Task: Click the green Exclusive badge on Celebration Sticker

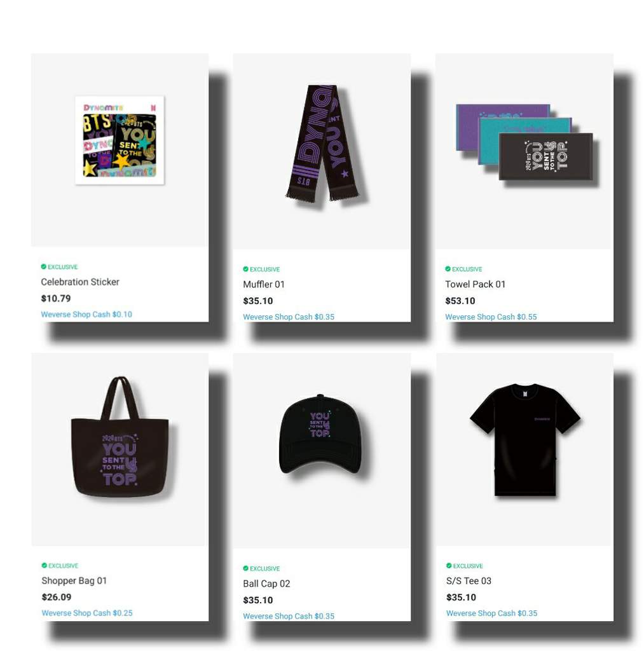Action: pos(59,266)
